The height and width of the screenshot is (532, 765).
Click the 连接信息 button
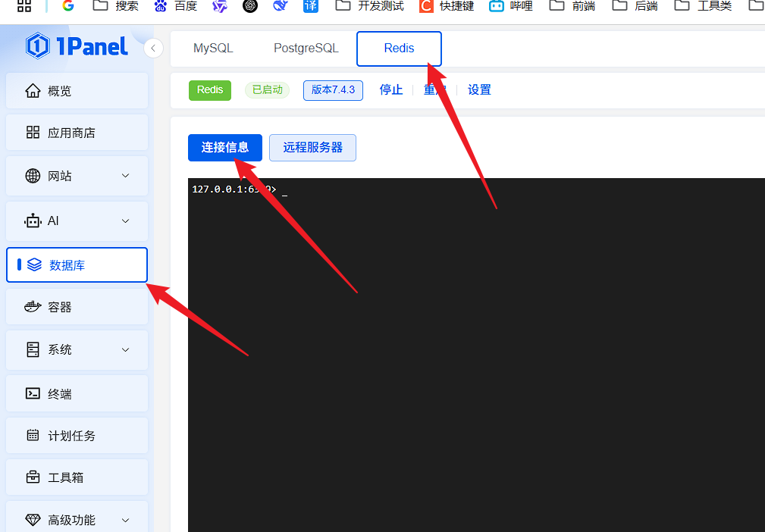pos(224,148)
